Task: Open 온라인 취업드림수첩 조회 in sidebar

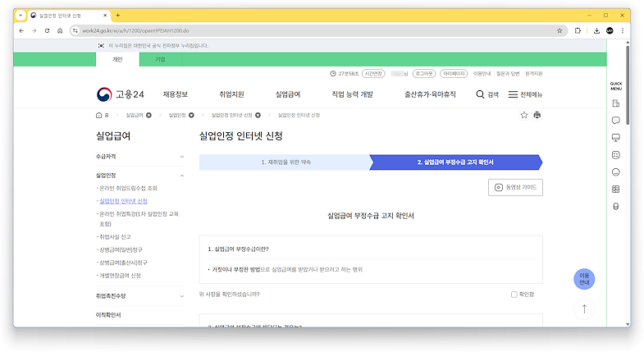Action: point(128,188)
